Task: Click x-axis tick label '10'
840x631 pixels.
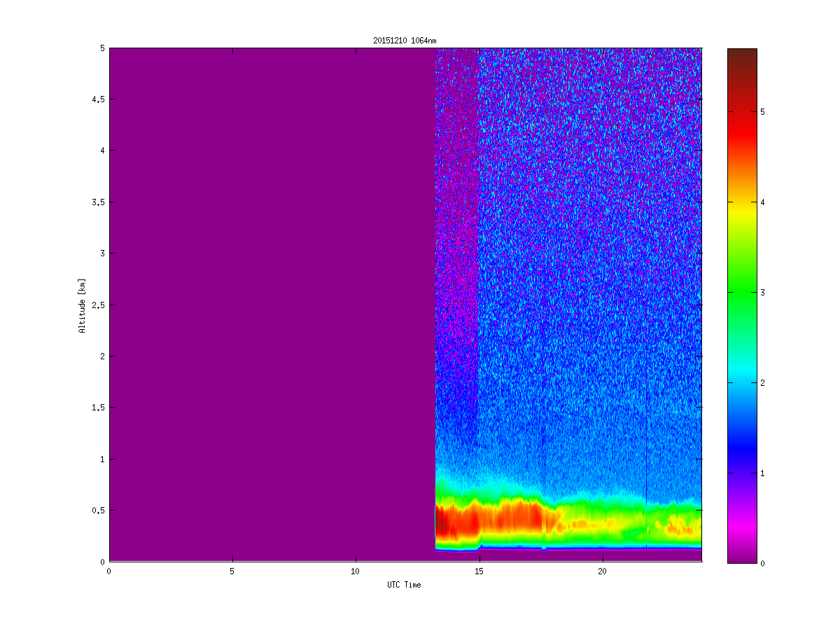Action: [356, 571]
